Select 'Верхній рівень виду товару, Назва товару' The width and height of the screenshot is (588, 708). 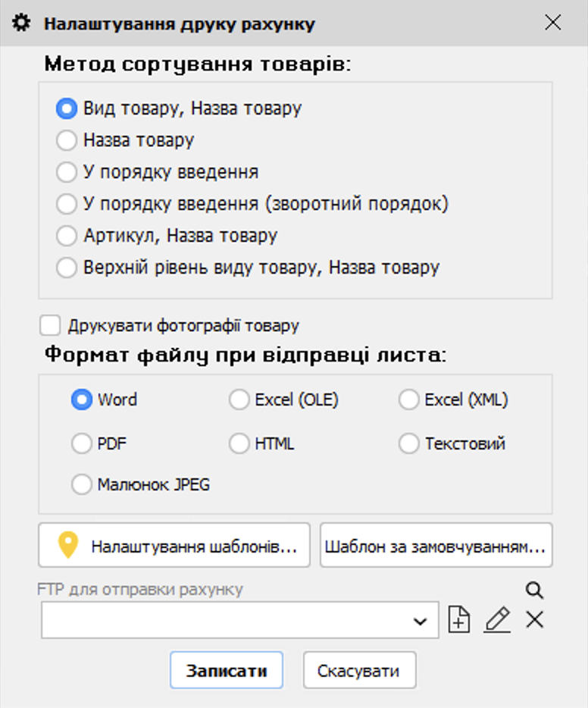67,268
